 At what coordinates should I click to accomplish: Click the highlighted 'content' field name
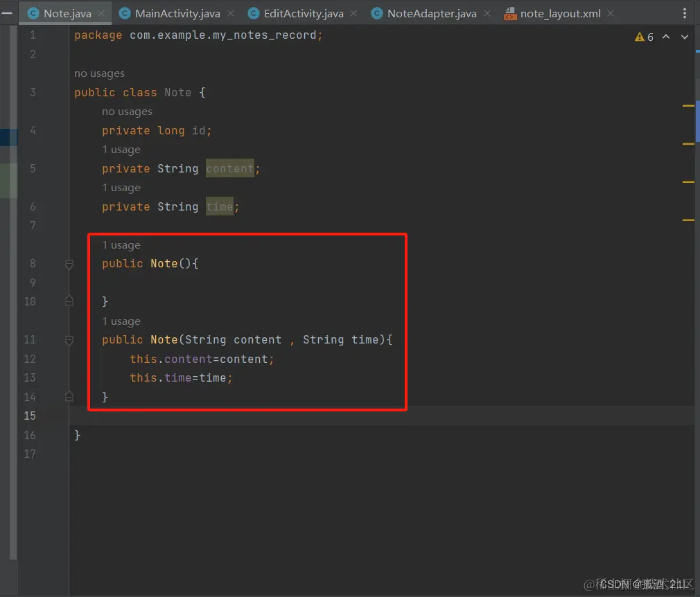click(230, 169)
